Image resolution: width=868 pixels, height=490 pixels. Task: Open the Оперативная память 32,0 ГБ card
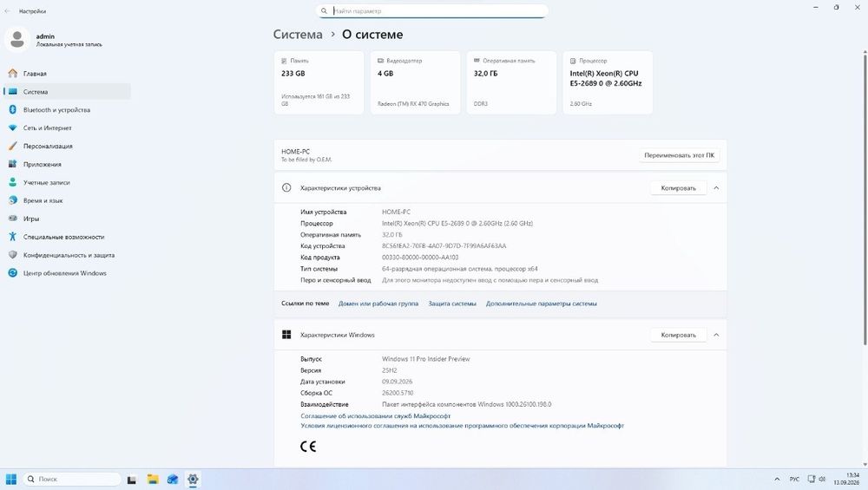tap(511, 83)
